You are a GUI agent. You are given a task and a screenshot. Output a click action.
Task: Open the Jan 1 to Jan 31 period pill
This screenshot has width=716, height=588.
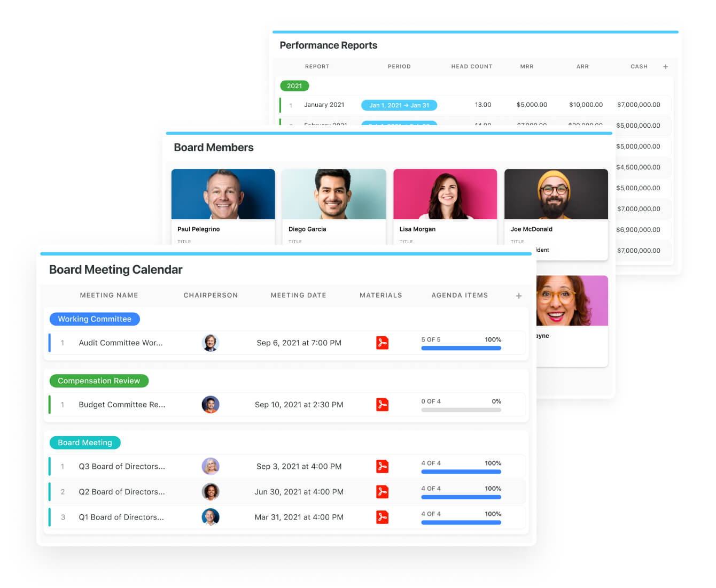[399, 105]
